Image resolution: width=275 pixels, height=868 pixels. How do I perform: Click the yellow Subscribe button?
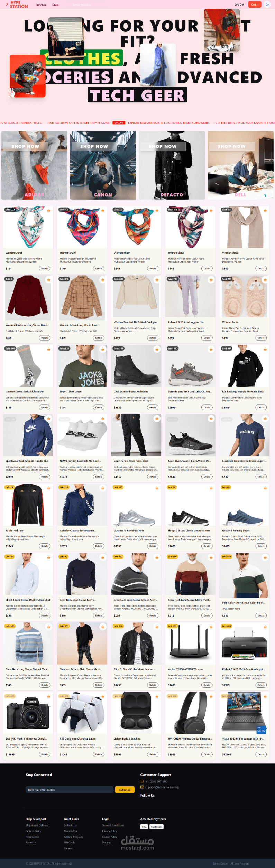[125, 790]
